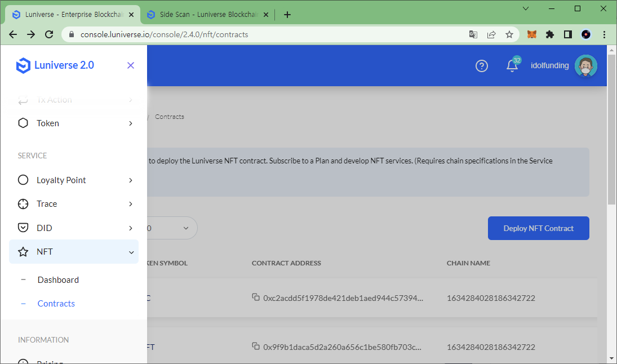Click the Trace crosshair icon
The width and height of the screenshot is (617, 364).
[23, 204]
